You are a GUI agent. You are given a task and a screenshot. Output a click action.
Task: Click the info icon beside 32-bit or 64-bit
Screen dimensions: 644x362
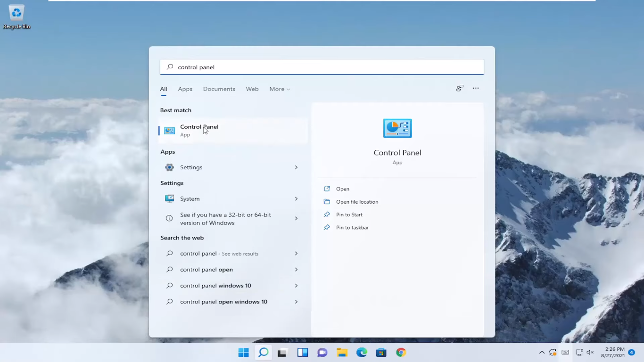169,218
